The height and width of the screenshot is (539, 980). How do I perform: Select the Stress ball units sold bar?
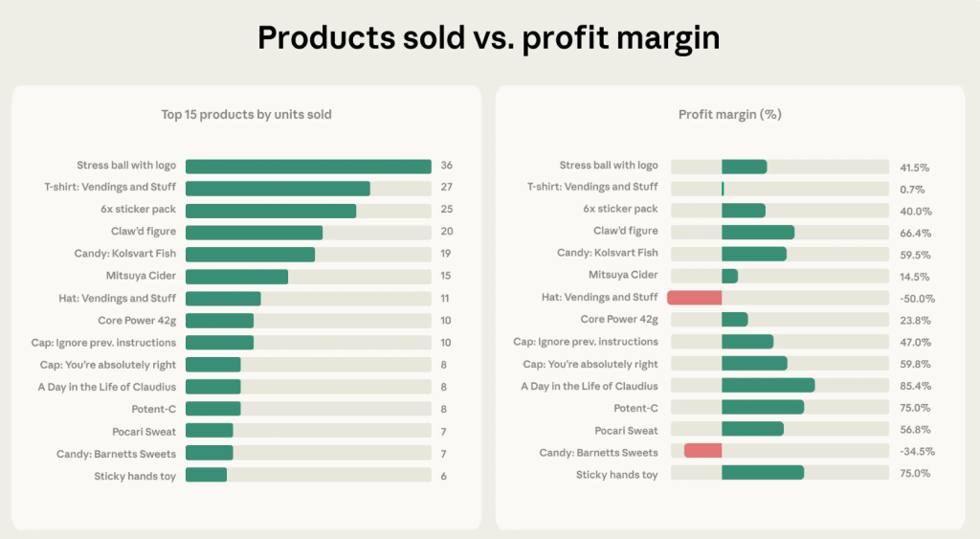[308, 167]
